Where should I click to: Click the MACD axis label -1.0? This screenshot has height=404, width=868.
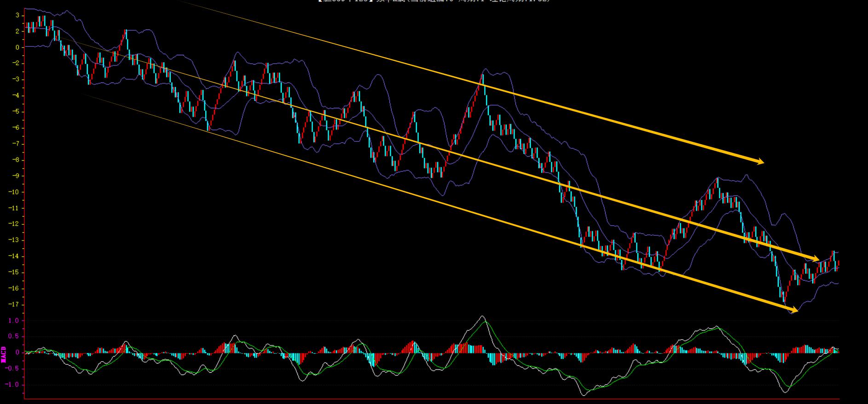(x=13, y=385)
